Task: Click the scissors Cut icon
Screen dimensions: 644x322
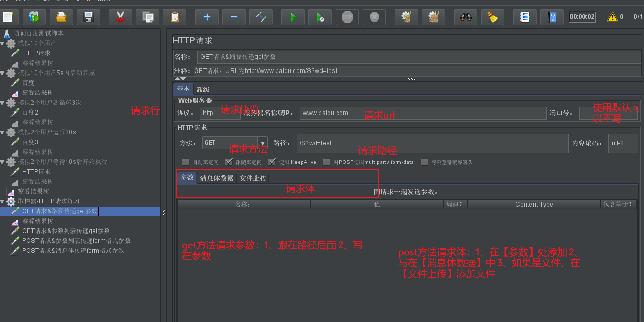Action: [120, 17]
